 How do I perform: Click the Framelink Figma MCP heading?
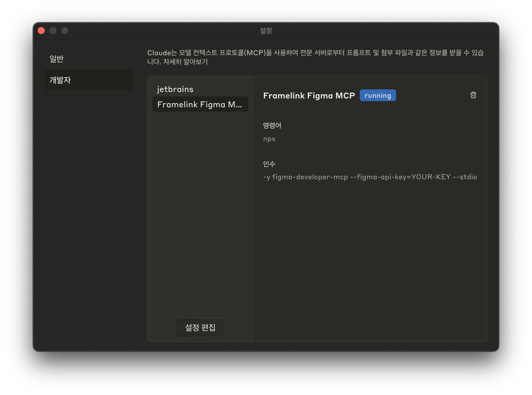(309, 96)
